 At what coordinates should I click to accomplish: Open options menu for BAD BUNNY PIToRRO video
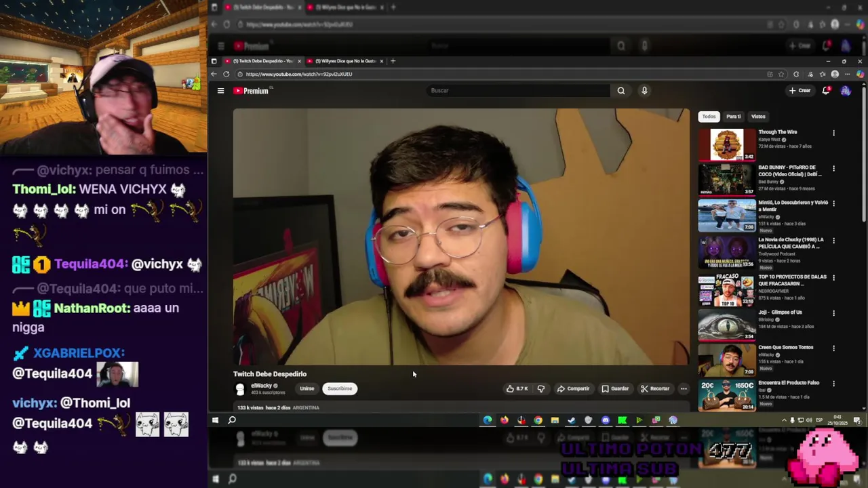click(x=833, y=168)
